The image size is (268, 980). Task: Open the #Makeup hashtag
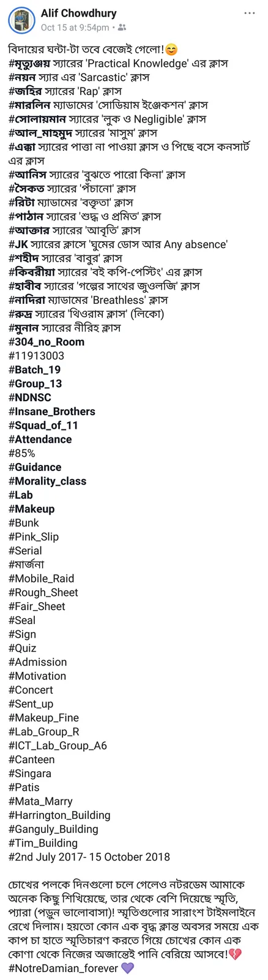pos(32,509)
